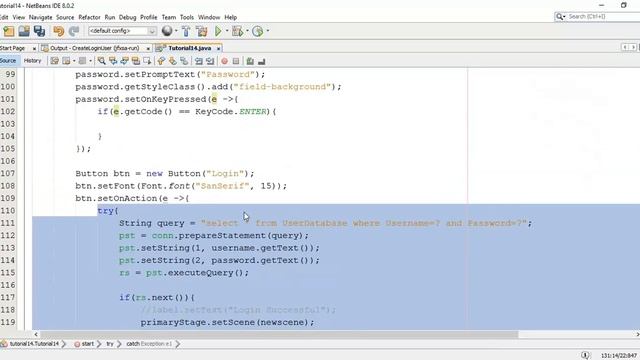This screenshot has width=640, height=360.
Task: Click the Forward navigation icon in editor toolbar
Action: pyautogui.click(x=82, y=61)
